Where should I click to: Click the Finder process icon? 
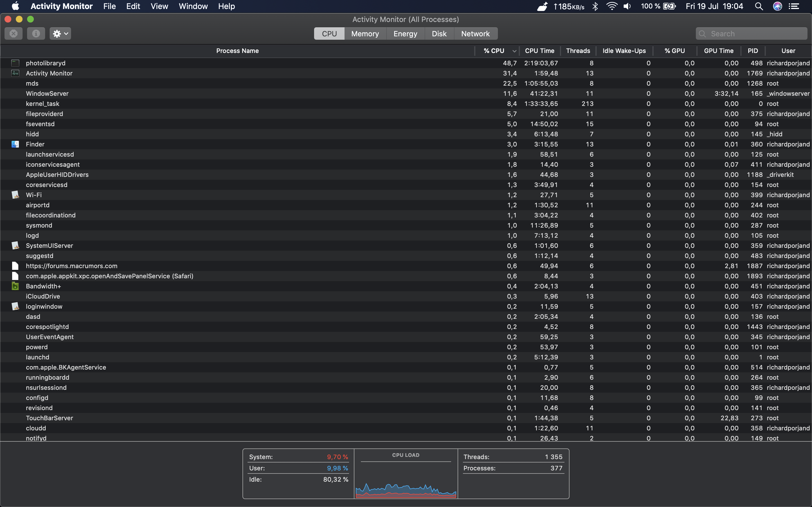tap(15, 144)
